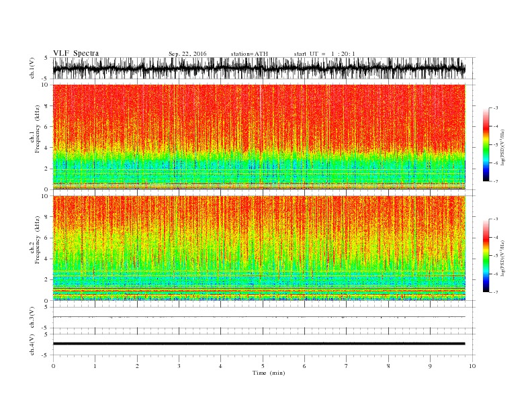The height and width of the screenshot is (411, 532).
Task: Click the time axis tick label "6"
Action: coord(304,366)
